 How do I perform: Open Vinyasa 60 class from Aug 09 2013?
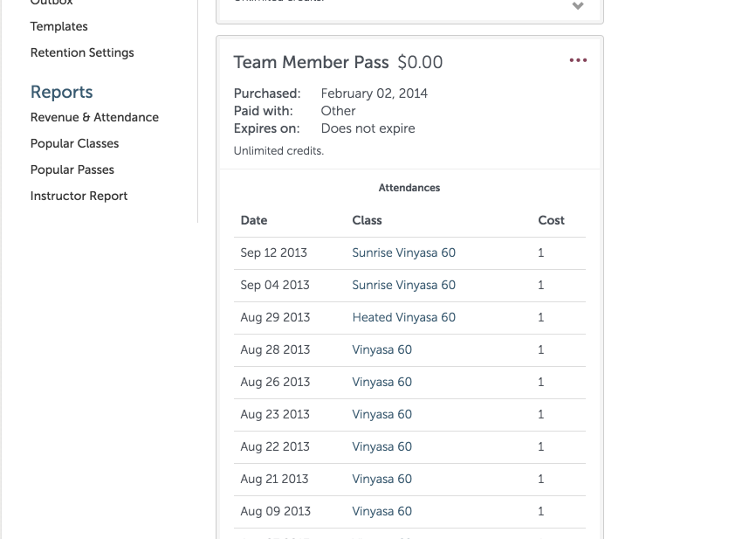[381, 512]
